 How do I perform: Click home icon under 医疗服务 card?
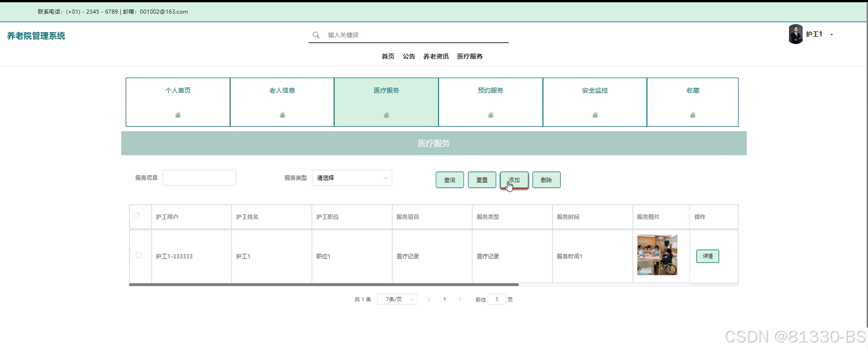click(x=386, y=115)
